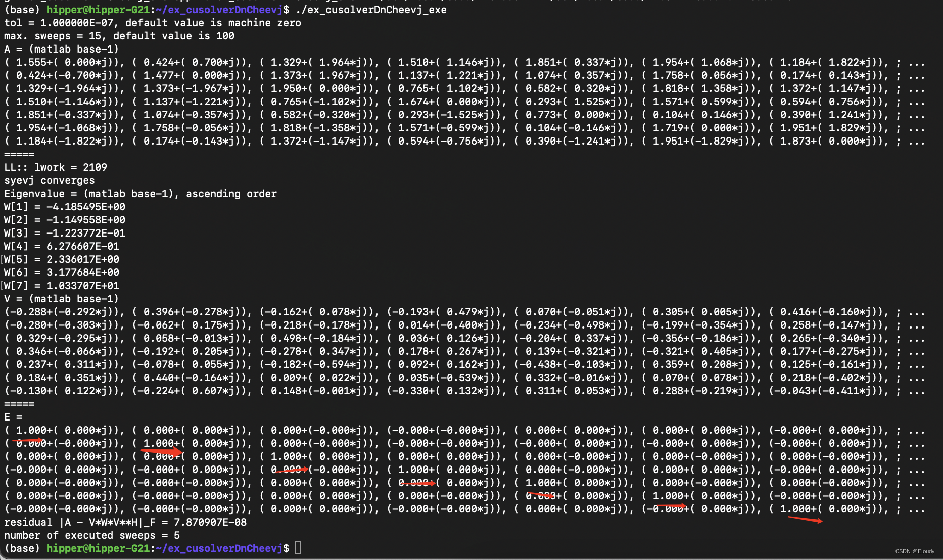943x560 pixels.
Task: Click V matrix entry (-0.288+(-0.292*j))
Action: [x=65, y=312]
